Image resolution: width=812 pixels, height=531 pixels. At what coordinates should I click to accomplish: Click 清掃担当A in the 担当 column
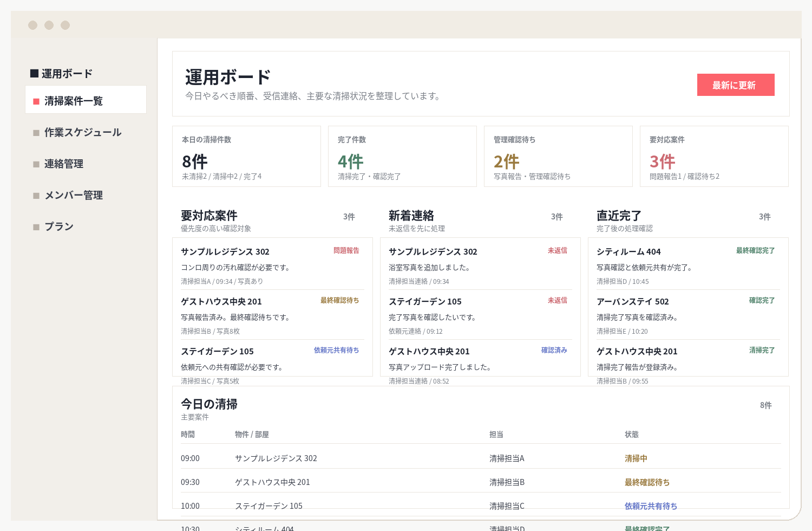click(x=507, y=458)
